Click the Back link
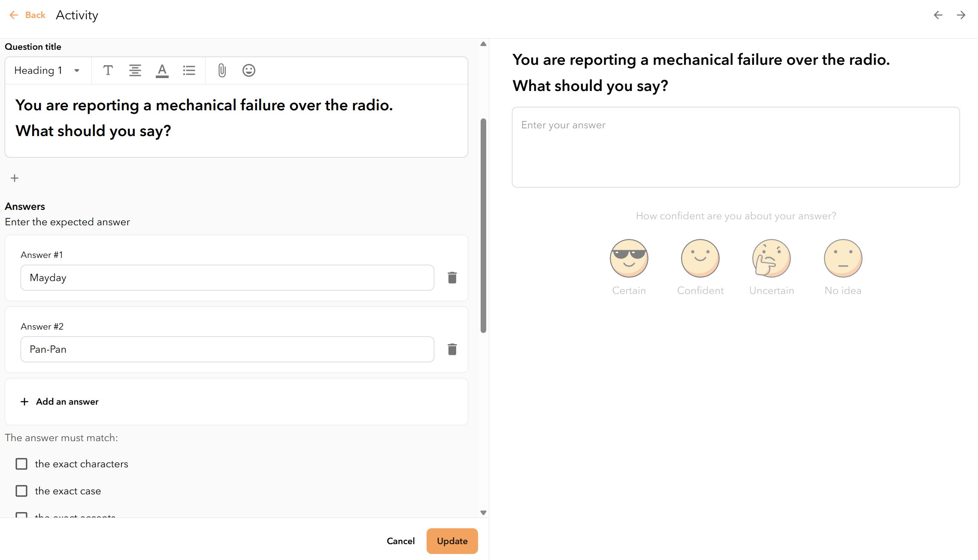The image size is (978, 560). tap(27, 15)
